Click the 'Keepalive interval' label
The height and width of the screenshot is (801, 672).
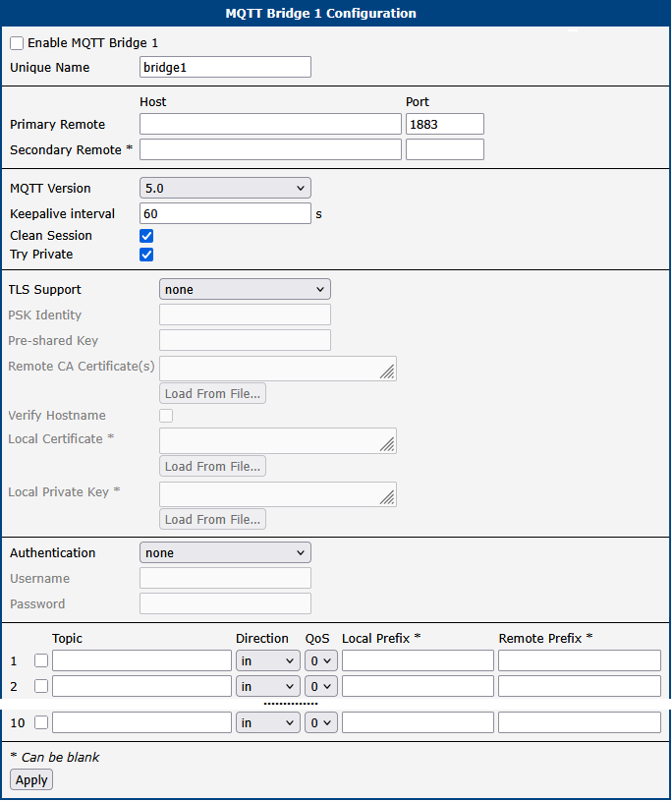(x=62, y=213)
